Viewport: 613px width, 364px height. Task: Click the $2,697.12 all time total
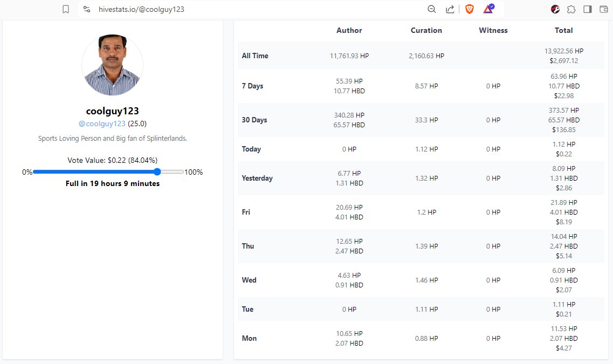[564, 60]
